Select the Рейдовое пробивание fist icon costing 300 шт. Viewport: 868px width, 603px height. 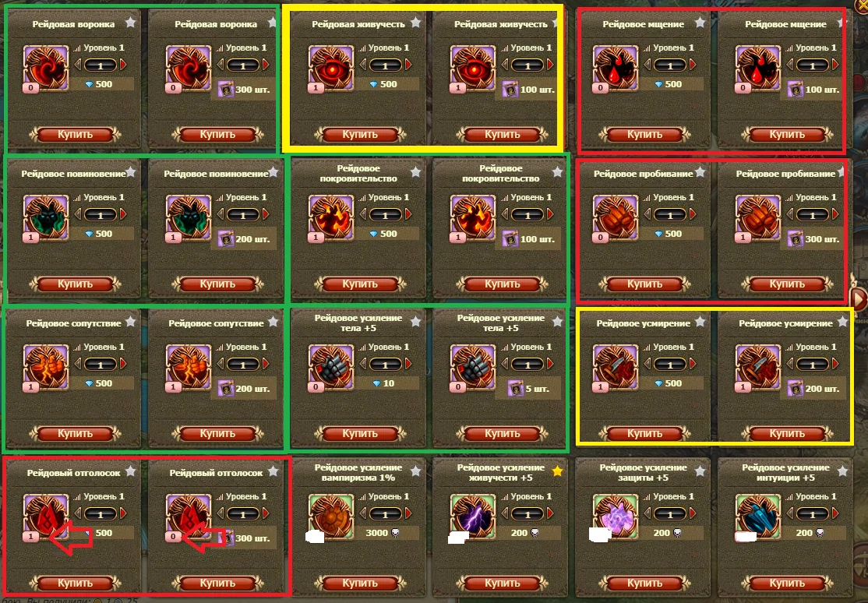click(758, 217)
